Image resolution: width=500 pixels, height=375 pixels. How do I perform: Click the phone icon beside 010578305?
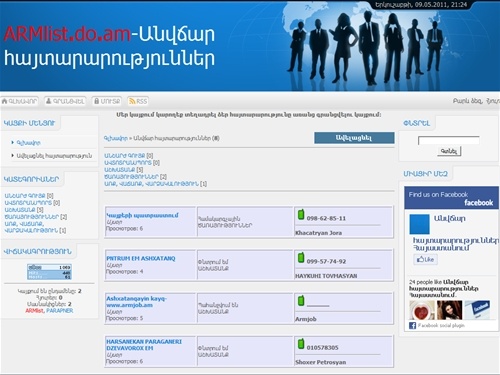click(301, 344)
